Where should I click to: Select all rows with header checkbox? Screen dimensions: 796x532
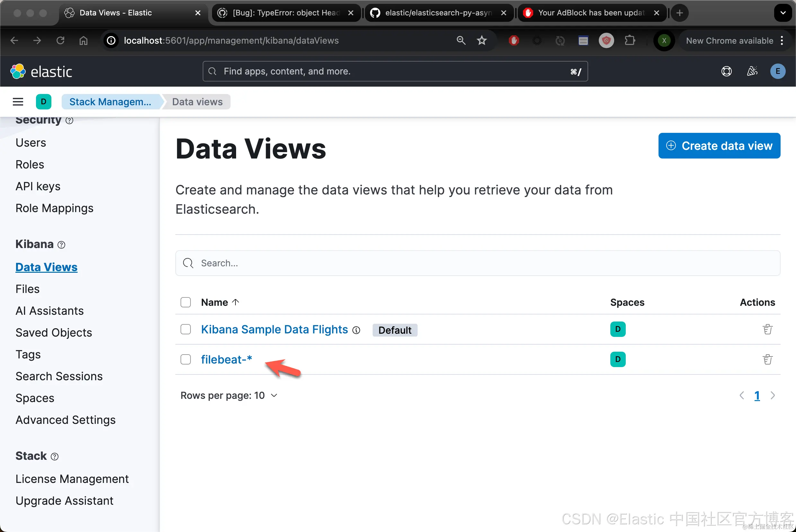pyautogui.click(x=185, y=302)
